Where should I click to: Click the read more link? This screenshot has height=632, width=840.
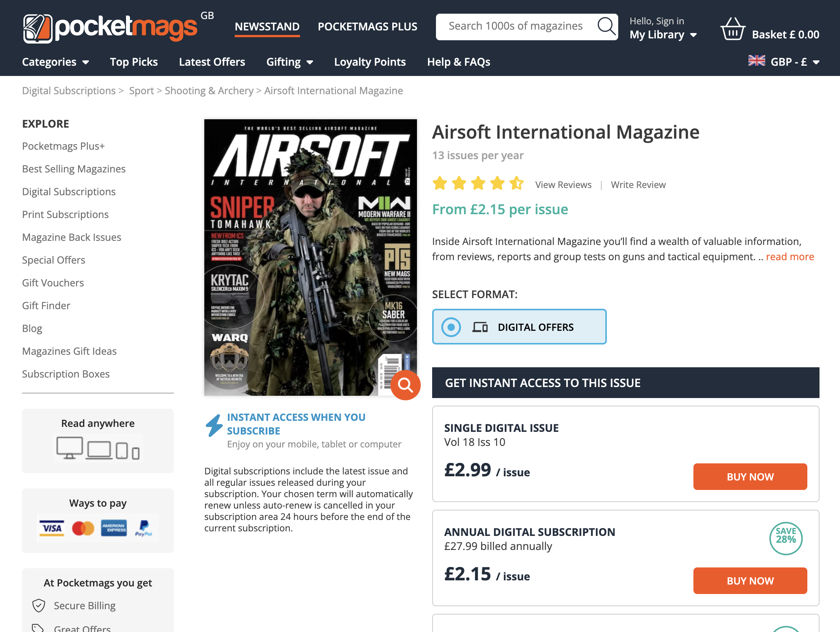point(790,257)
